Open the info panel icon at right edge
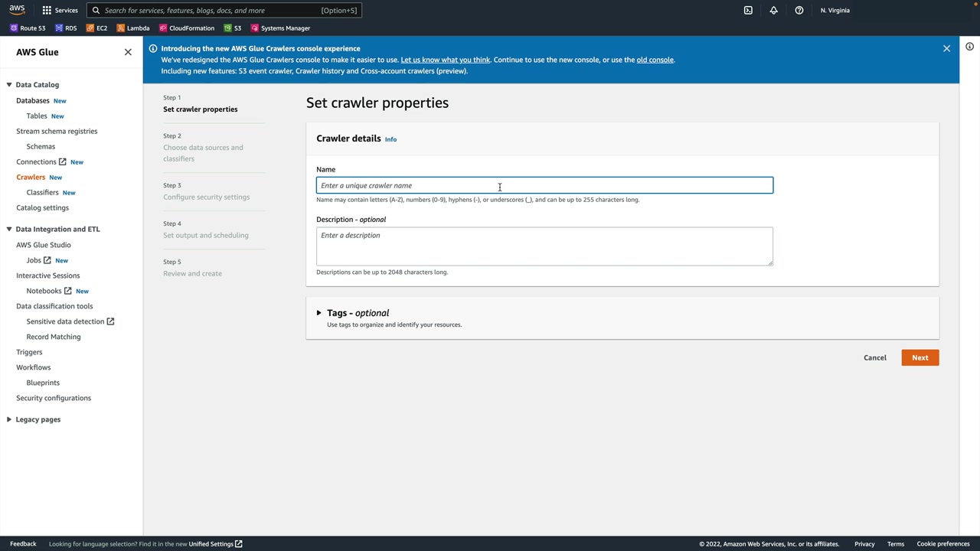 point(969,47)
